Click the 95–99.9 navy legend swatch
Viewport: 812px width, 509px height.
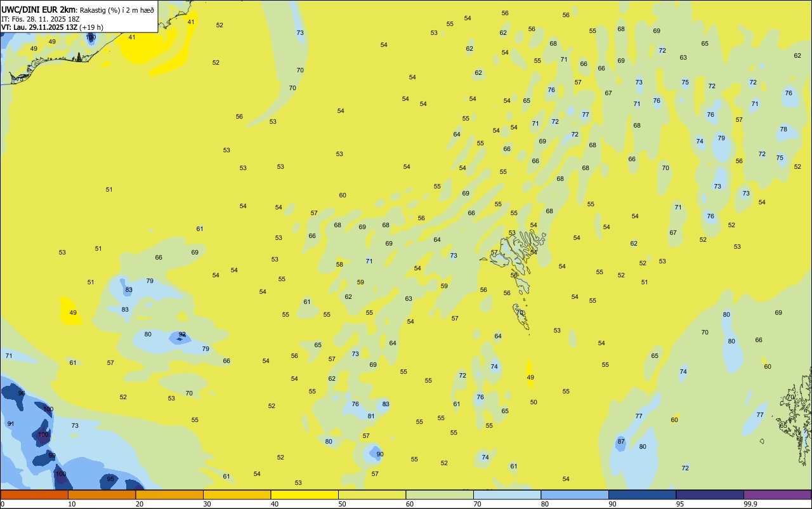[x=710, y=494]
